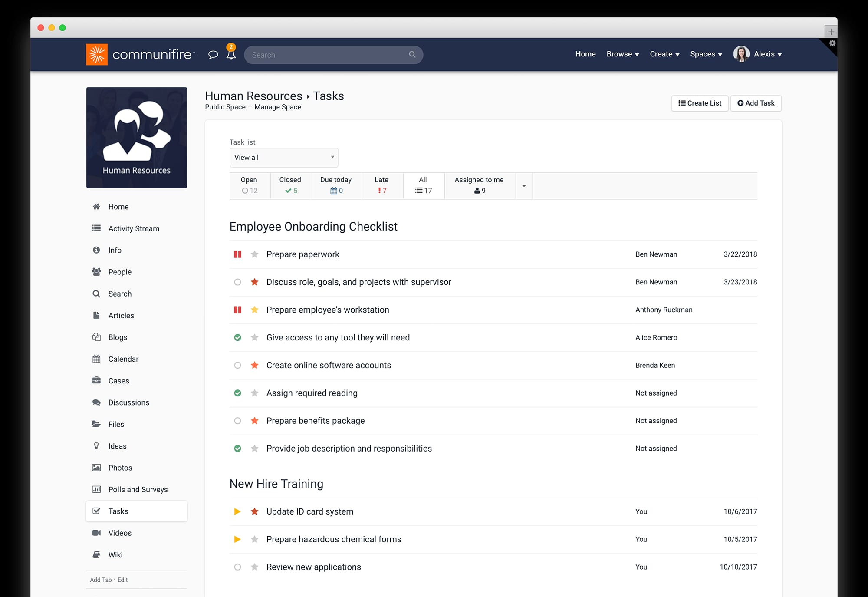Star the Assign required reading task

point(255,393)
